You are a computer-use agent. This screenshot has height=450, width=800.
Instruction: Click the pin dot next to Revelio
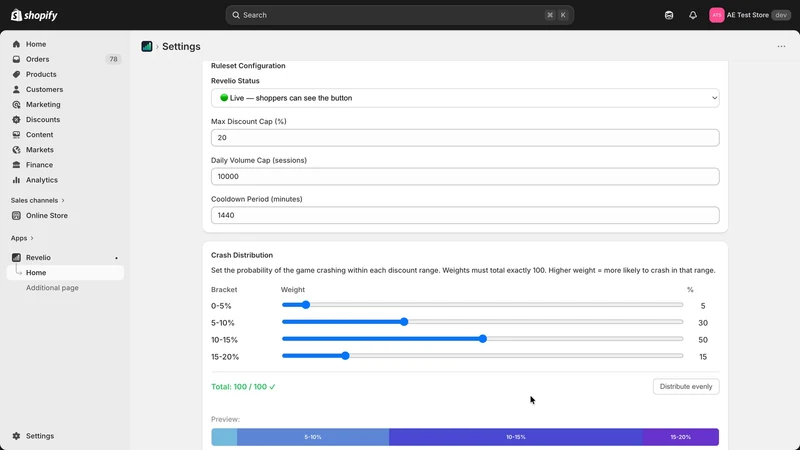[x=116, y=258]
